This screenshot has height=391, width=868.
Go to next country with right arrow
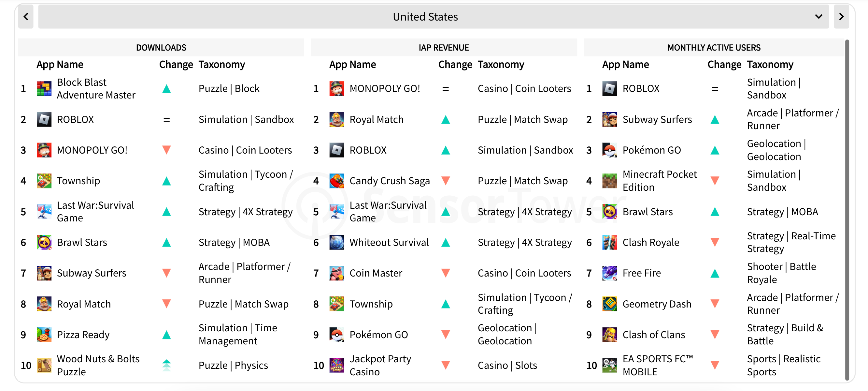841,17
